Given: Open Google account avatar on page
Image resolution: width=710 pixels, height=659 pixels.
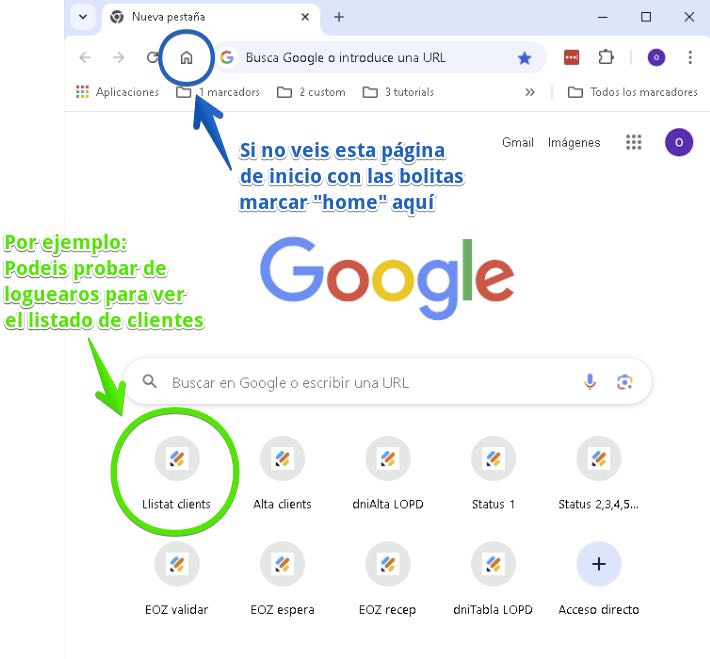Looking at the screenshot, I should tap(679, 142).
